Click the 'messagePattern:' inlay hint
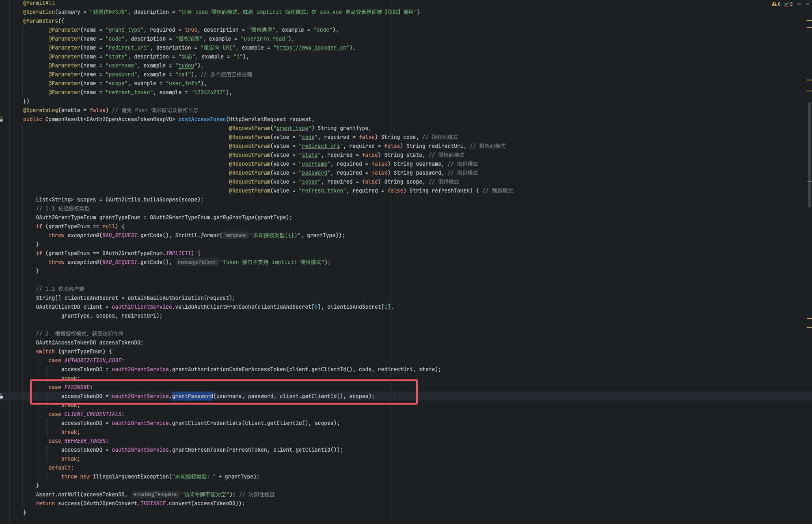Screen dimensions: 812x524 click(x=197, y=262)
